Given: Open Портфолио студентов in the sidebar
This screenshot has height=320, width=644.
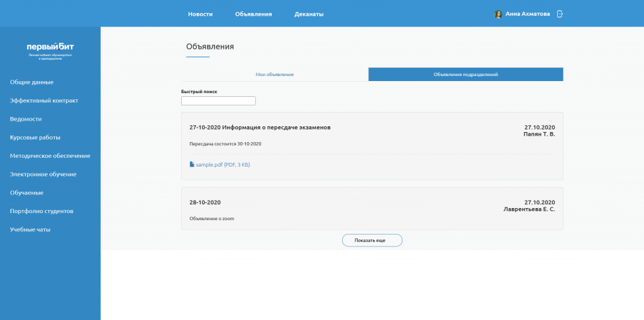Looking at the screenshot, I should [42, 211].
